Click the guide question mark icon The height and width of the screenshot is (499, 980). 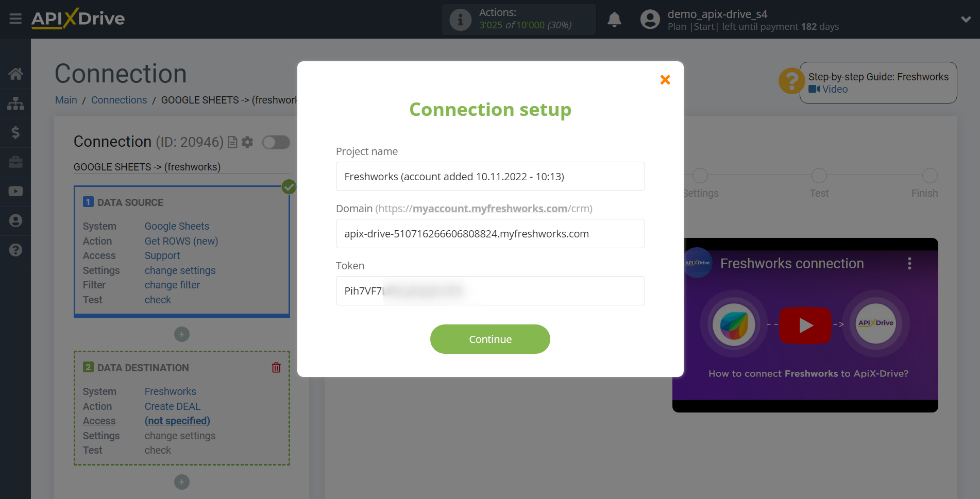click(x=791, y=81)
